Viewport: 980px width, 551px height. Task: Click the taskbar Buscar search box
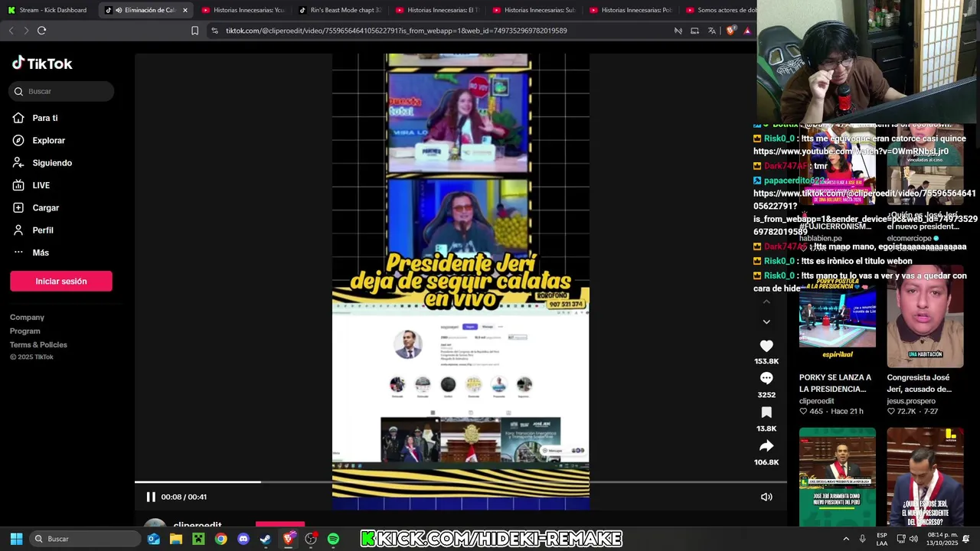tap(85, 539)
